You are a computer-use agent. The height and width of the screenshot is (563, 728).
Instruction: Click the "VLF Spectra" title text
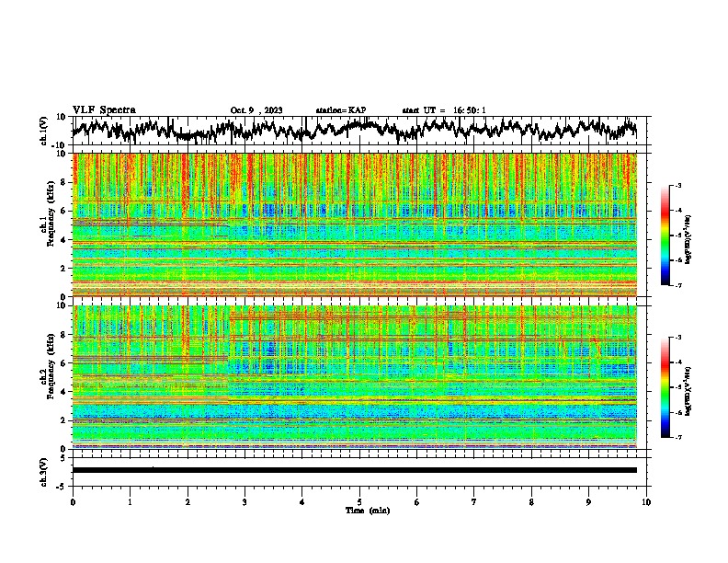(x=104, y=109)
